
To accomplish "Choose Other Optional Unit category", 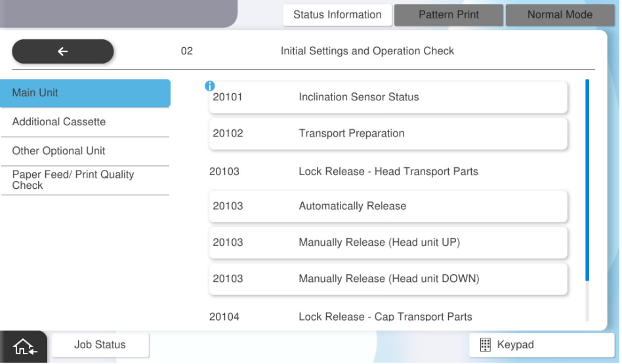I will click(x=85, y=151).
